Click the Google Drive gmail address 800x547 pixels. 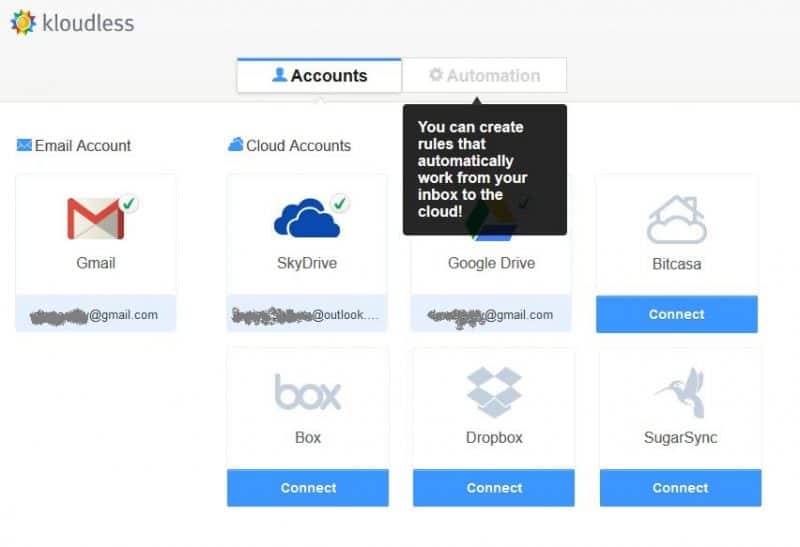coord(490,315)
